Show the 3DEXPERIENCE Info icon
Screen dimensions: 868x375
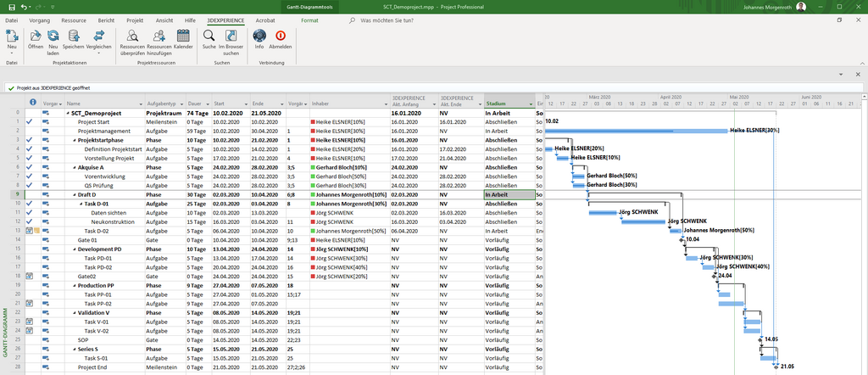[259, 36]
